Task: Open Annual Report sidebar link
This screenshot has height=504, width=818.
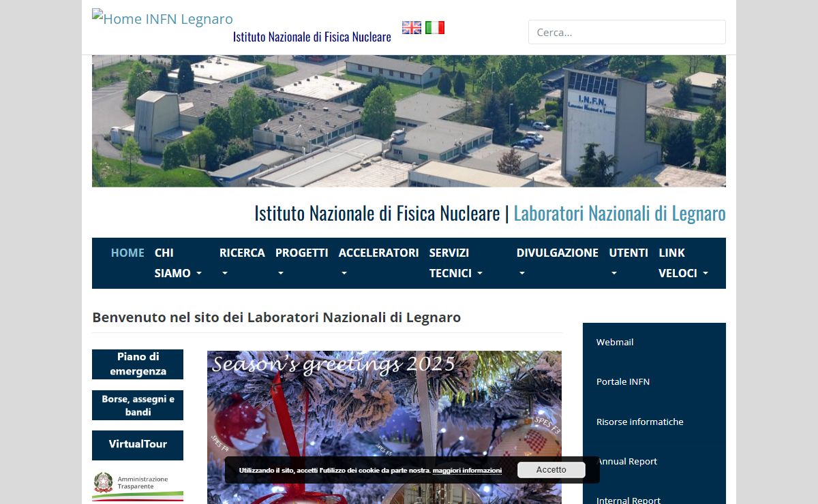Action: [627, 461]
